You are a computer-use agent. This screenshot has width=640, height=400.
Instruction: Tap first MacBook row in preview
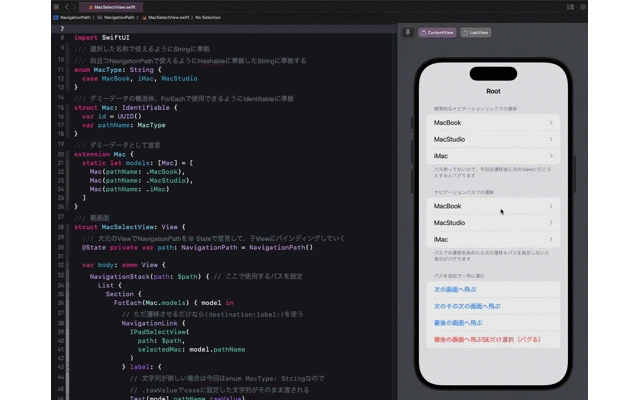point(493,122)
